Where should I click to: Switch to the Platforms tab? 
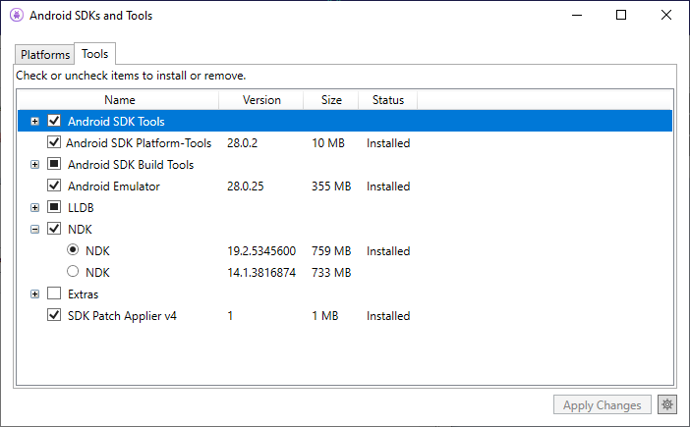pyautogui.click(x=45, y=55)
